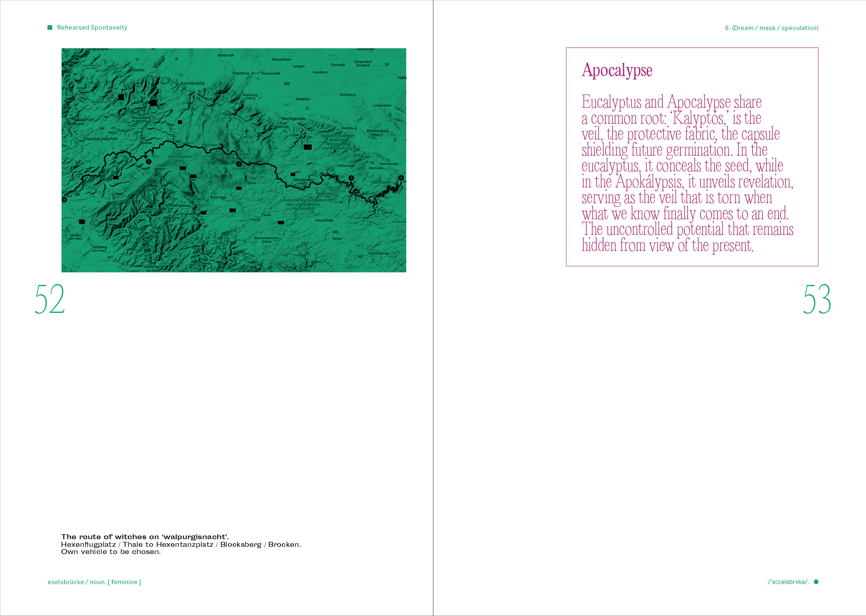Click the 'Goslar' label on the map
Image resolution: width=866 pixels, height=616 pixels.
click(x=139, y=70)
